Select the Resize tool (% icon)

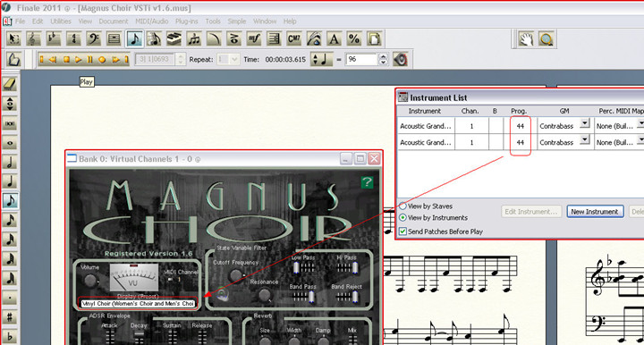coord(354,39)
